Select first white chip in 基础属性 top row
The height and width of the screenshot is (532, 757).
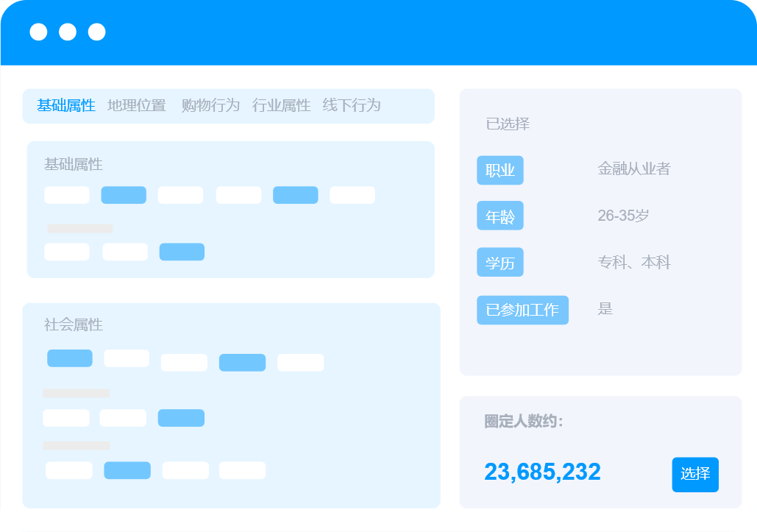(x=67, y=195)
